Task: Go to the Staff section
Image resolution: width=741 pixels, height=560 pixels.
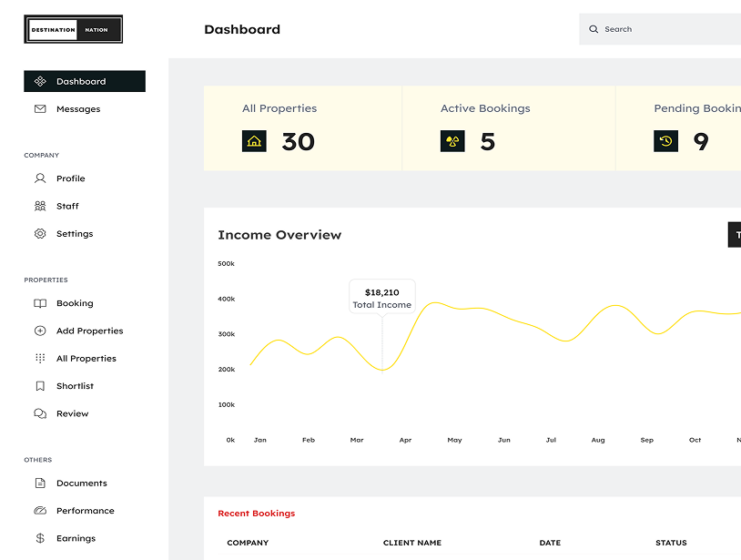Action: (67, 206)
